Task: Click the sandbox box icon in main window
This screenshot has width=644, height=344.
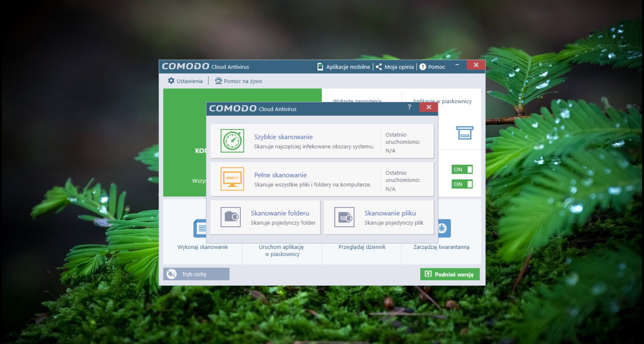Action: click(x=465, y=133)
